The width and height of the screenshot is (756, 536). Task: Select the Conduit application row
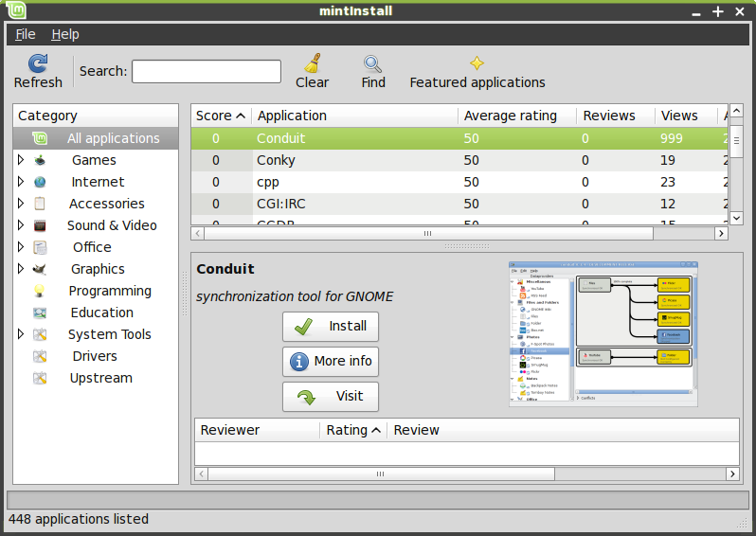pos(459,138)
